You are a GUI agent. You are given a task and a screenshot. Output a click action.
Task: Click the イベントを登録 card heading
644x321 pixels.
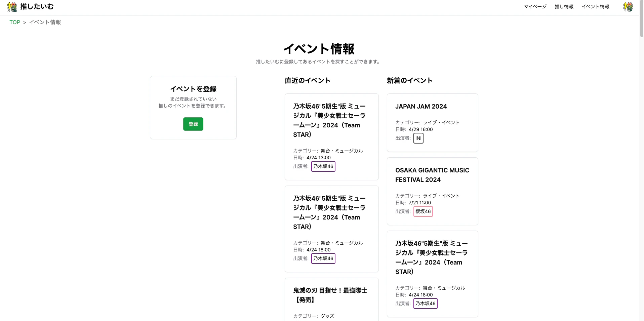coord(193,89)
